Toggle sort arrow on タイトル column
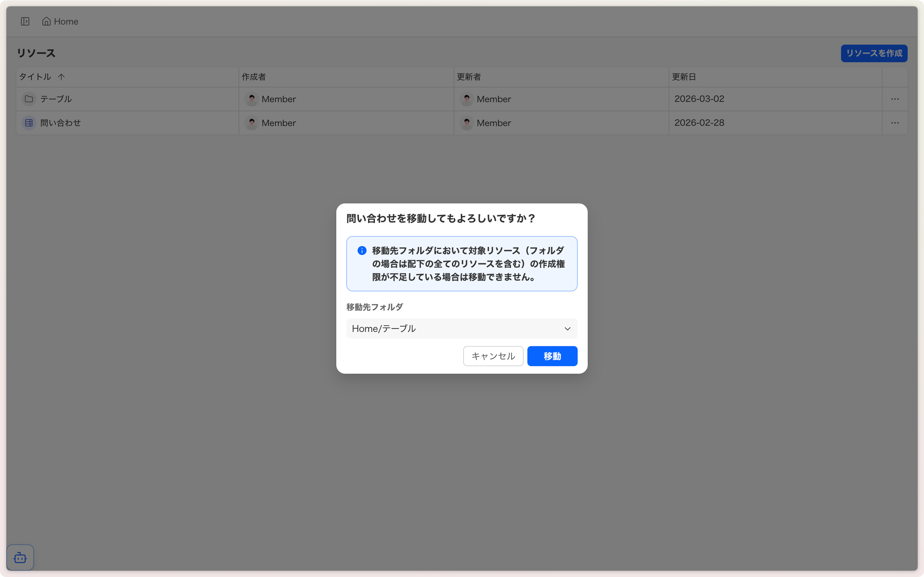 pyautogui.click(x=62, y=77)
